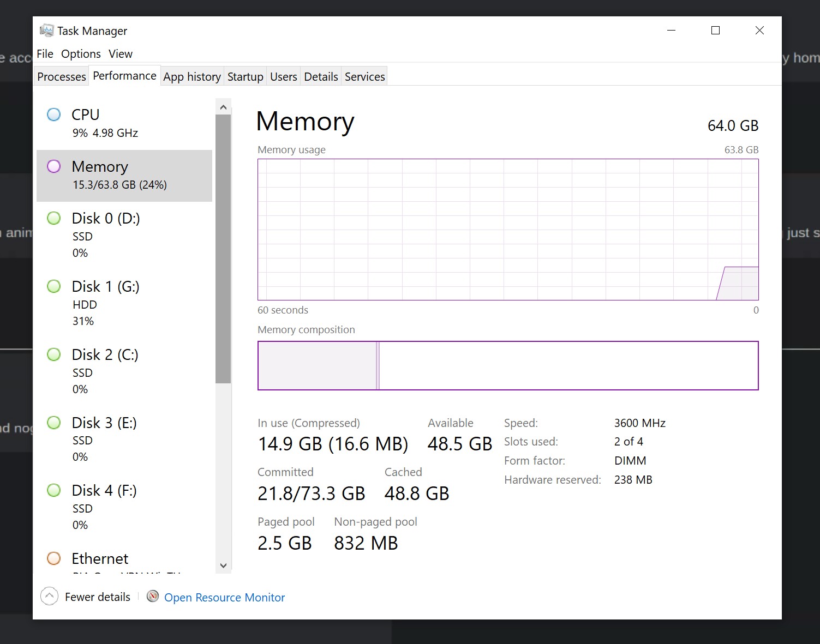Click the 14.9 GB (16.6 MB) in-use value
This screenshot has width=820, height=644.
point(333,444)
